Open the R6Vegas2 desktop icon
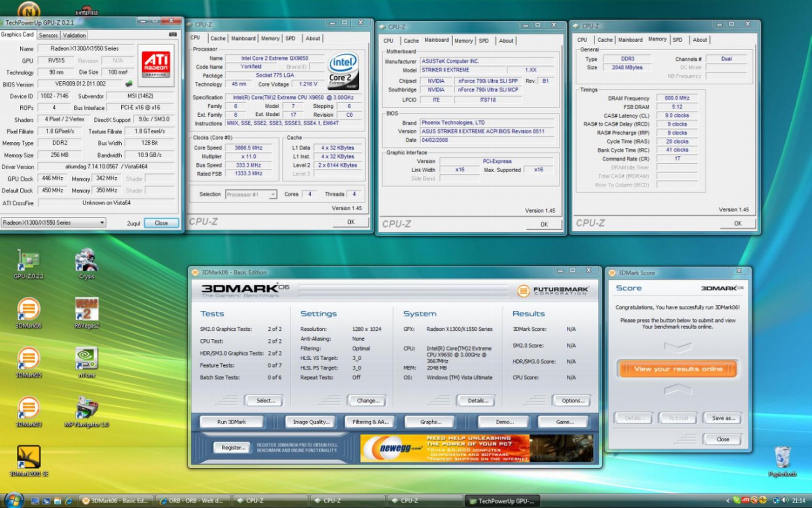The image size is (812, 508). (87, 312)
